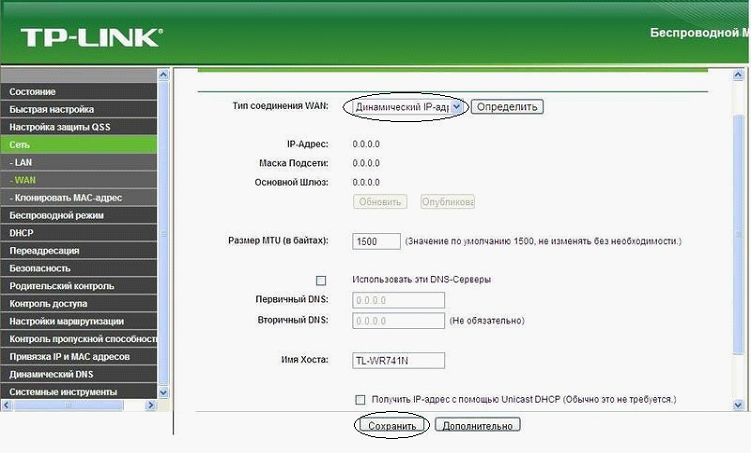Go to Переадресация settings
This screenshot has height=472, width=751.
coord(79,251)
